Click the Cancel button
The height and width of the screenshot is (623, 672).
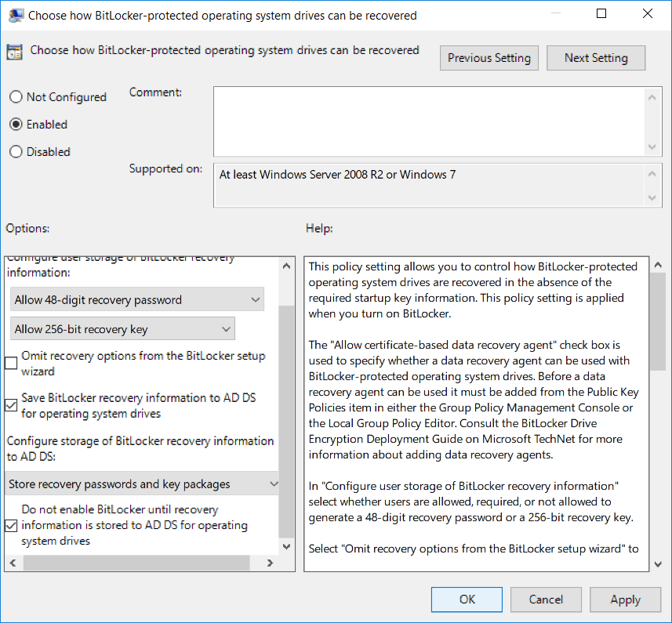pyautogui.click(x=546, y=599)
